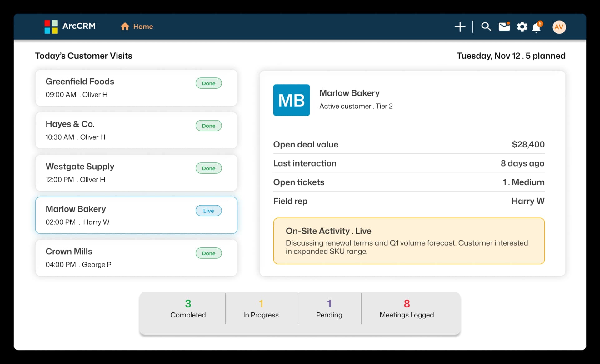Click Tuesday, Nov 12 . 5 planned text
Viewport: 600px width, 364px height.
(511, 56)
